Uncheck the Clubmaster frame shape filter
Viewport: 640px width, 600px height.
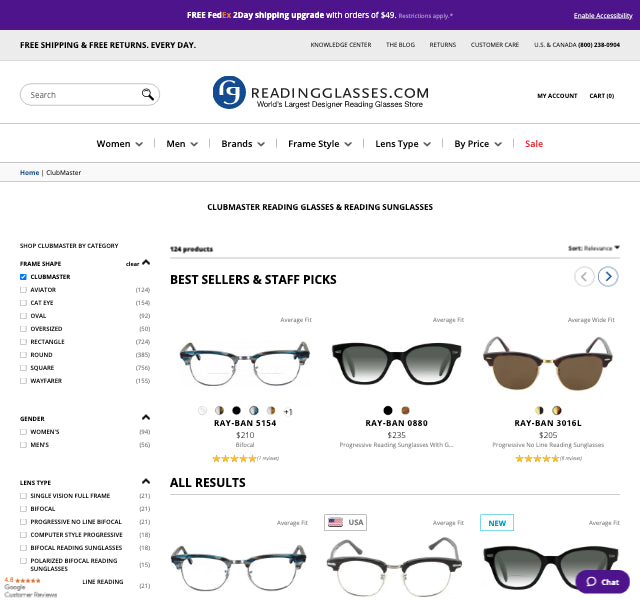pyautogui.click(x=24, y=277)
